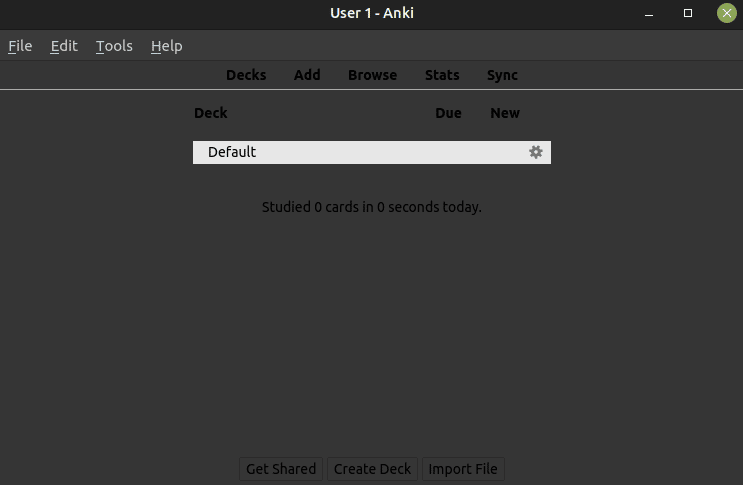743x485 pixels.
Task: Click Add to create a card
Action: 307,75
